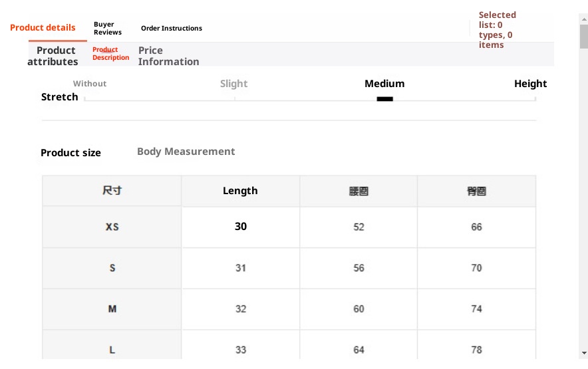This screenshot has height=369, width=588.
Task: Select the Height stretch label
Action: (530, 84)
